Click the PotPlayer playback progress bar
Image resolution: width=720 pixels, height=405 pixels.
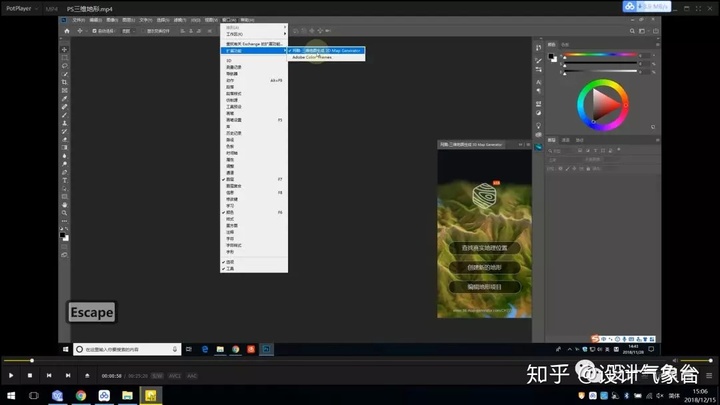(x=338, y=360)
